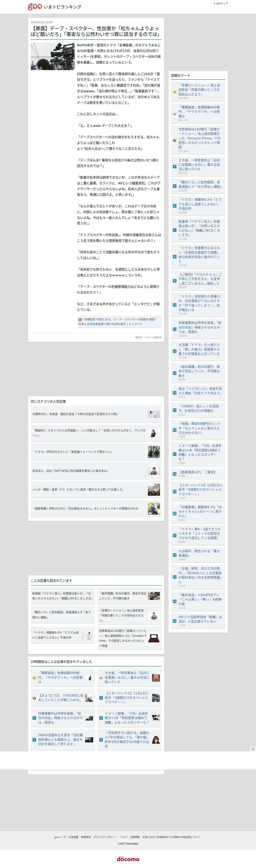Open footer link プライバシーポリシー
Screen dimensions: 256x868
click(x=105, y=837)
